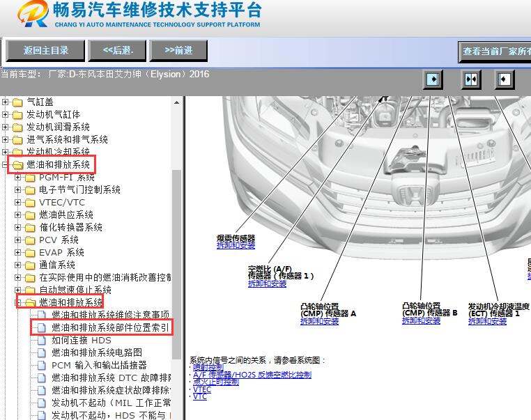Expand the 发动机气缸体 tree node

click(5, 114)
